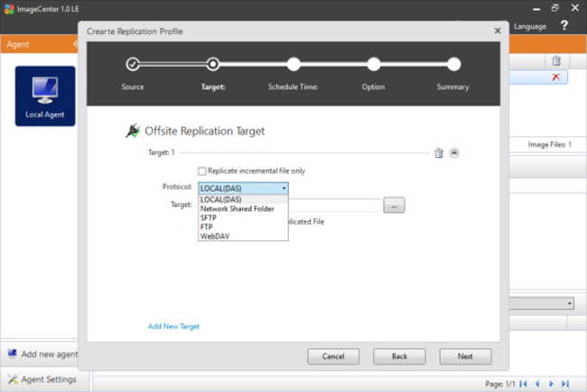Go to last page icon
Image resolution: width=587 pixels, height=392 pixels.
[565, 384]
